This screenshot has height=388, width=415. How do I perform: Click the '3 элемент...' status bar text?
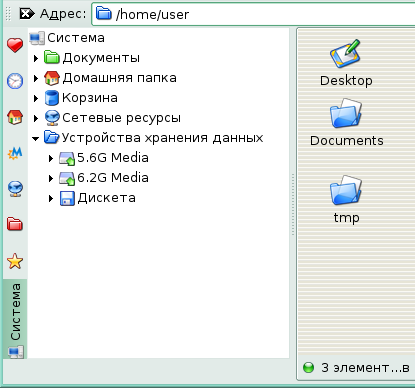365,368
